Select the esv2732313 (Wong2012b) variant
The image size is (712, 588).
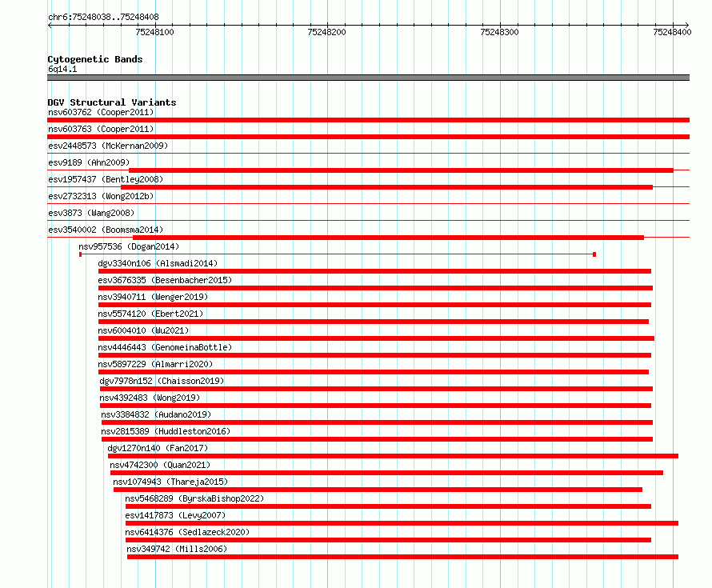[101, 196]
